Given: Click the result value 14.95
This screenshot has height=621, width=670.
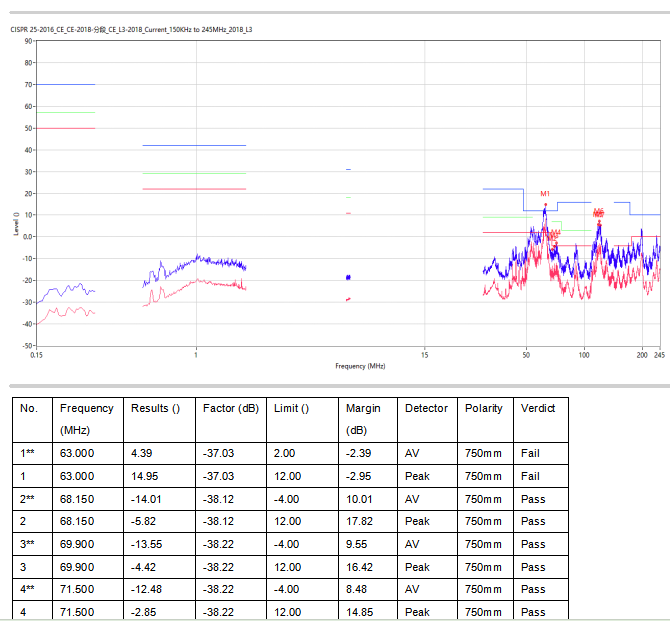Looking at the screenshot, I should click(144, 476).
